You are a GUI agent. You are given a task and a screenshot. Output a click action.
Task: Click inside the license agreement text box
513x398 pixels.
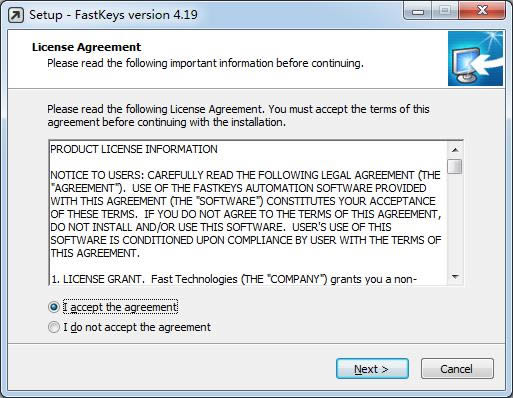[248, 213]
